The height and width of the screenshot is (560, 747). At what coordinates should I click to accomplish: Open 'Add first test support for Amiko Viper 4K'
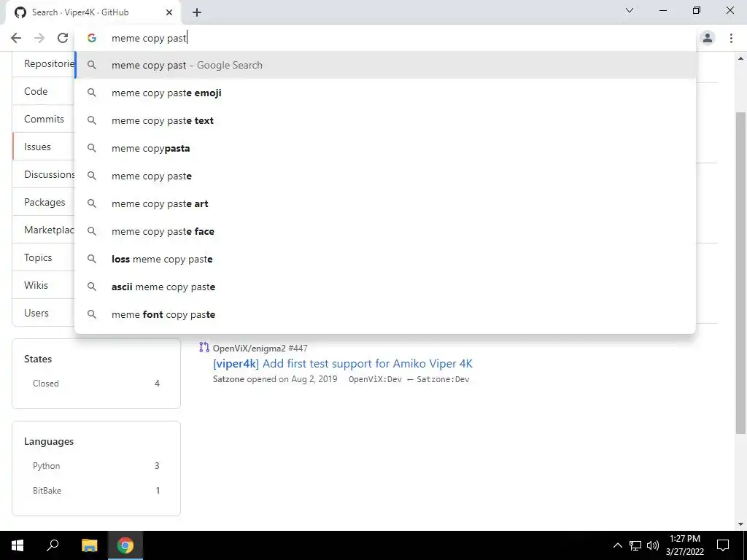(343, 364)
